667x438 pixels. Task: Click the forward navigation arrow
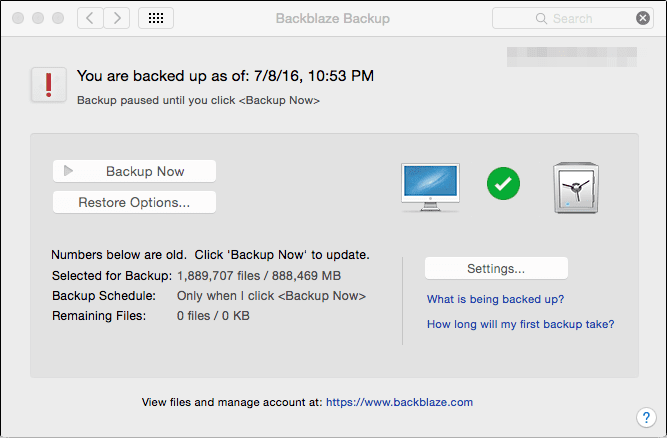(117, 18)
